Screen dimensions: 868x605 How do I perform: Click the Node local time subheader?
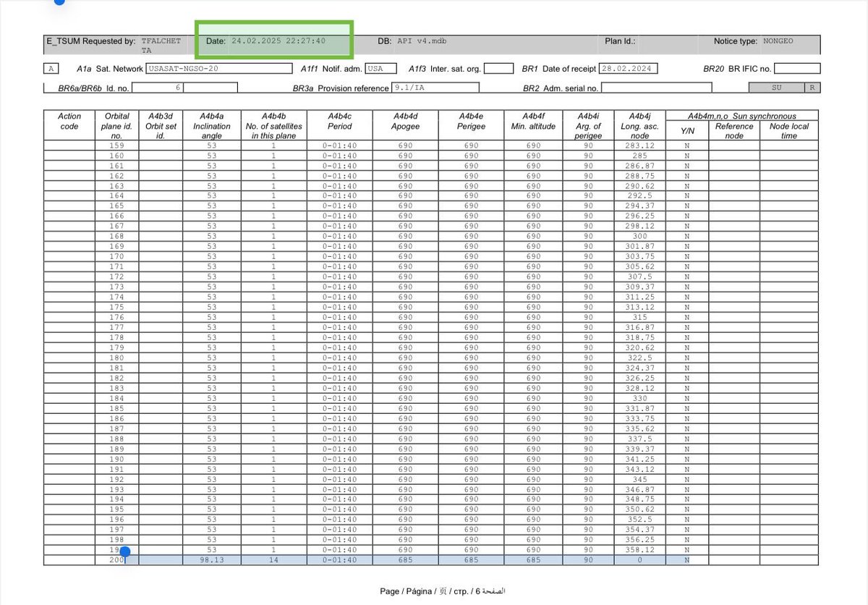tap(789, 131)
